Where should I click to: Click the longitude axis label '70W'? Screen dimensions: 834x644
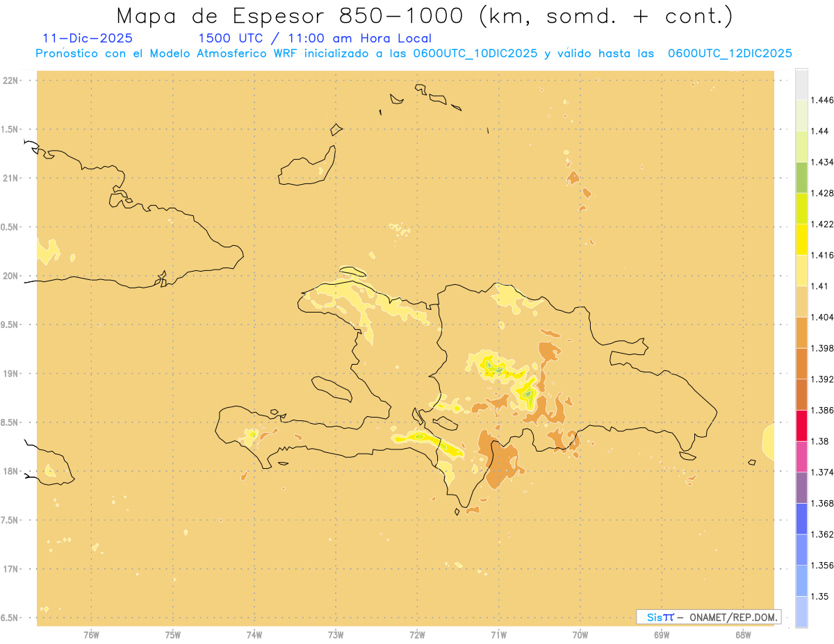pyautogui.click(x=580, y=634)
